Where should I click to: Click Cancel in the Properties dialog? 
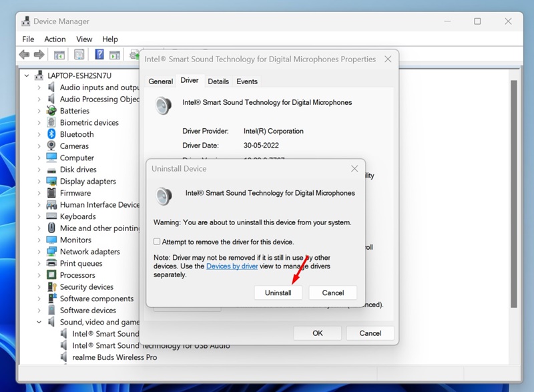[370, 333]
